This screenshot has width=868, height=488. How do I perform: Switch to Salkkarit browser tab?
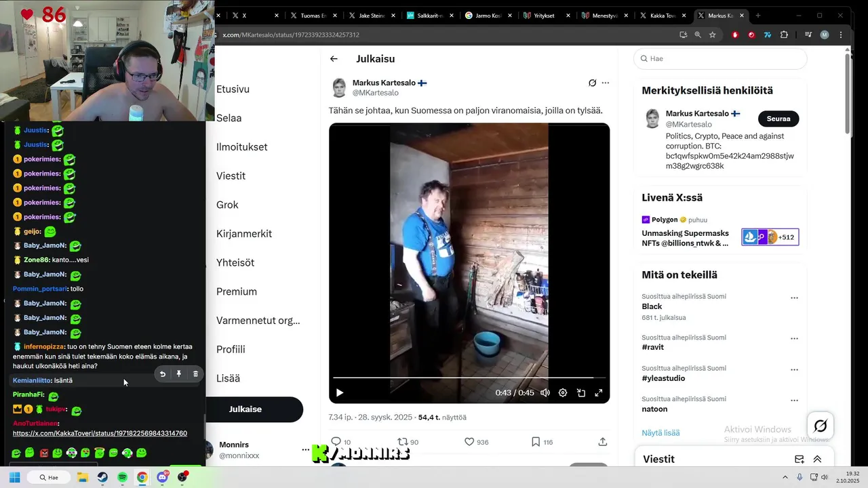425,15
